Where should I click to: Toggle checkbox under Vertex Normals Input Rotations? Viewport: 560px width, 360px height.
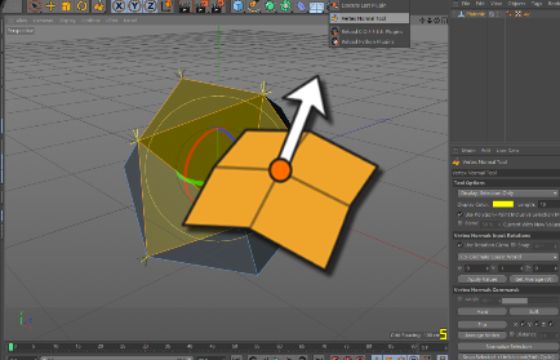tap(460, 245)
